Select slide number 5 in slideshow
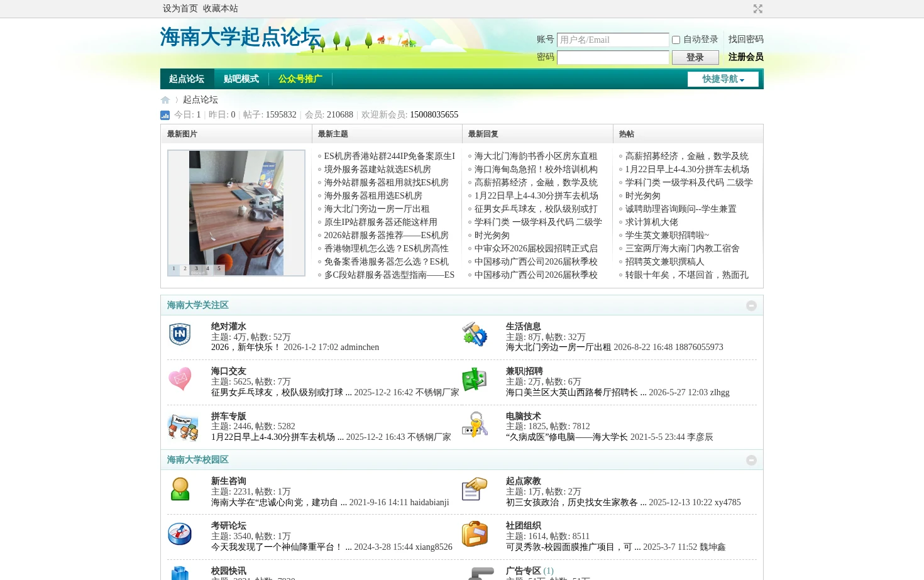Viewport: 924px width, 580px height. pyautogui.click(x=219, y=269)
